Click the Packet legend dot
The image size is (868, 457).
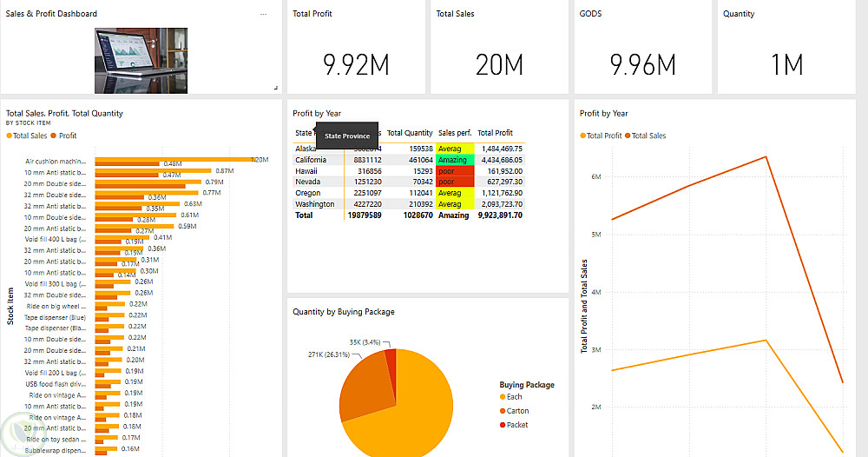click(503, 425)
